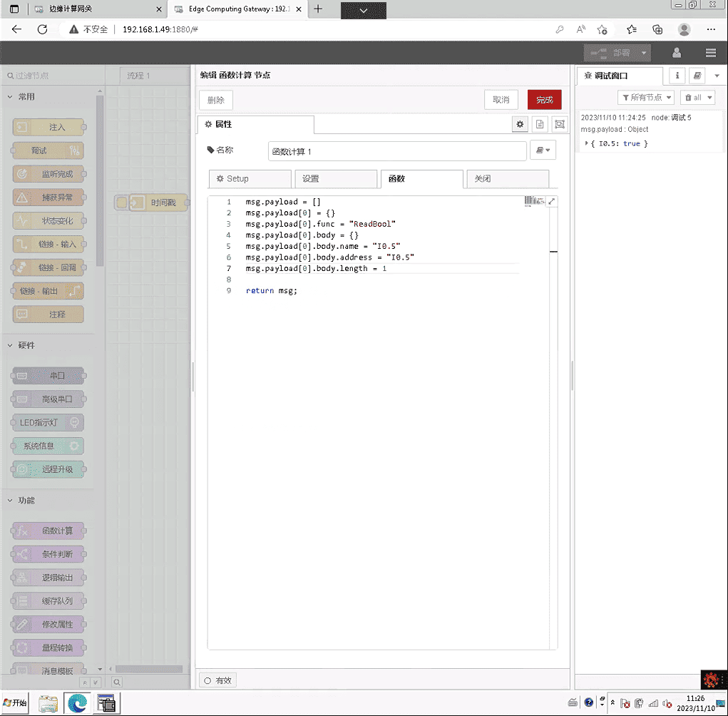Pick the 链接-输出 node in palette
This screenshot has width=728, height=716.
(47, 290)
